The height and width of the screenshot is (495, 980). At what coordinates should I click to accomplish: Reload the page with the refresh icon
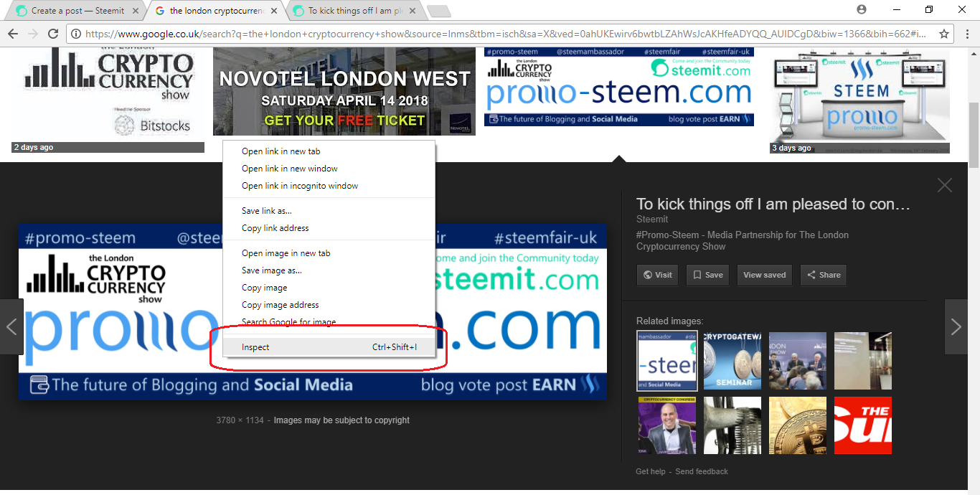53,34
